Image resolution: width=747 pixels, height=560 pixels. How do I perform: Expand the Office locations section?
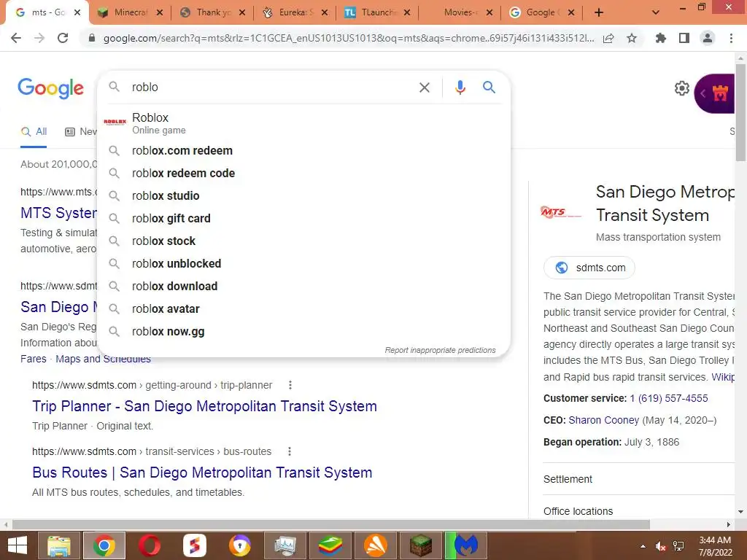(639, 510)
